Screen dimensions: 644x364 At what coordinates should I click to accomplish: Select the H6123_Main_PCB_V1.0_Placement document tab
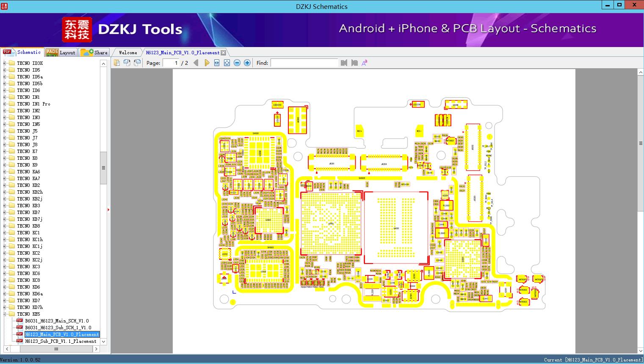pos(182,53)
